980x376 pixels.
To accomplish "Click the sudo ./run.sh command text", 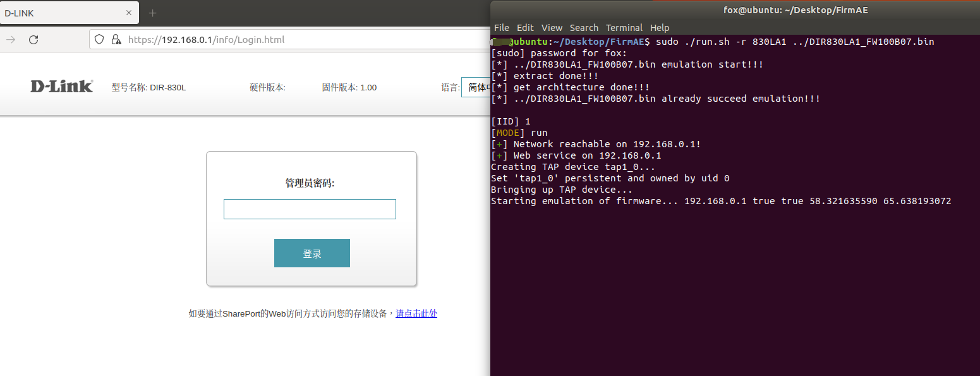I will pyautogui.click(x=795, y=42).
